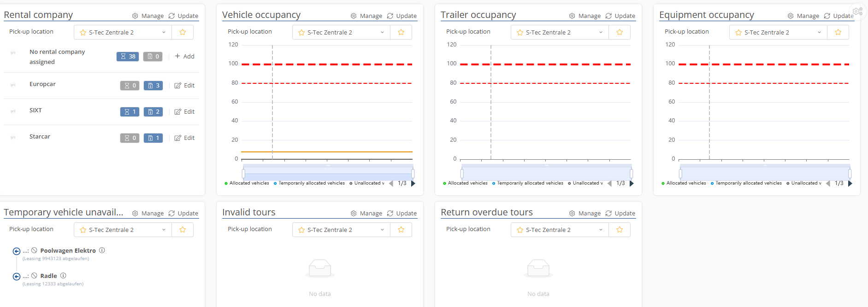Open Pick-up location dropdown in Rental company
This screenshot has height=307, width=868.
123,32
